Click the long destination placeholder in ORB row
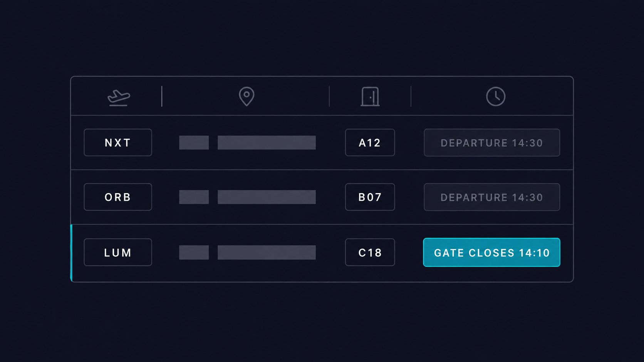 (x=267, y=197)
